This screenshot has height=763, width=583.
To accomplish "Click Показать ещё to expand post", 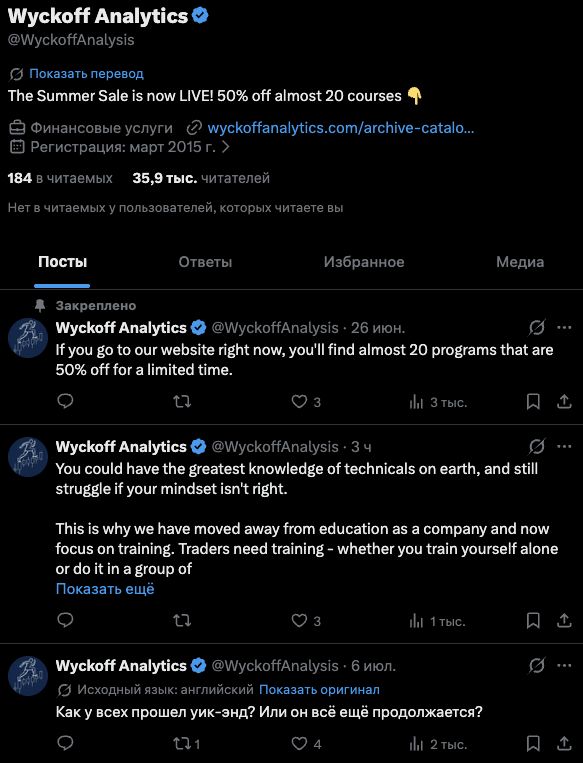I will [105, 589].
